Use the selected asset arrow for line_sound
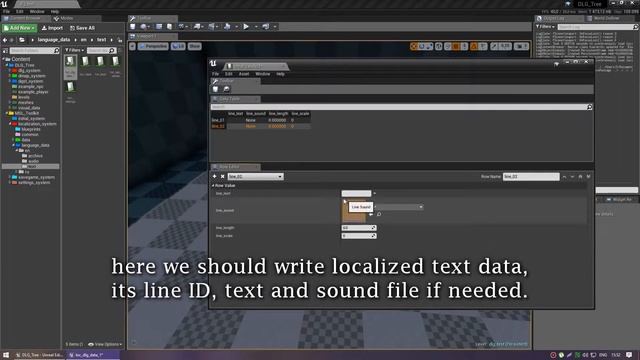 pos(371,214)
